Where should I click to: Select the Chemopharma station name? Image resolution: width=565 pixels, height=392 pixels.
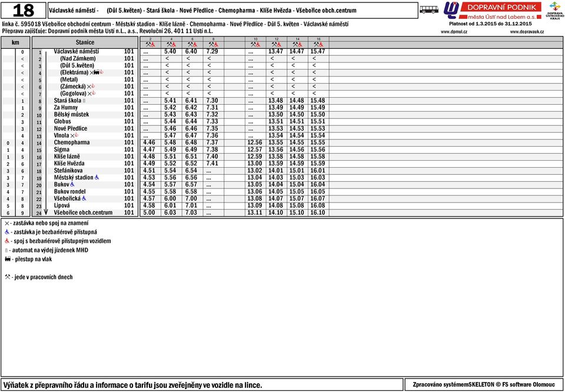[x=72, y=142]
